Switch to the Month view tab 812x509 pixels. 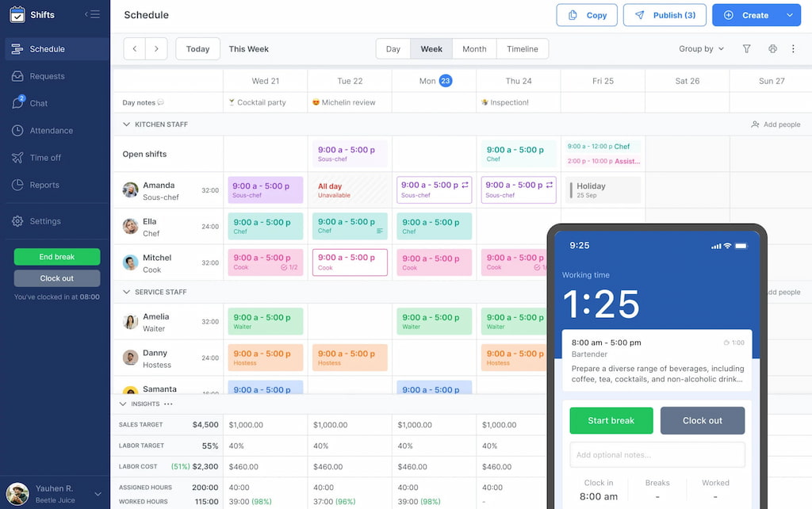pos(473,48)
